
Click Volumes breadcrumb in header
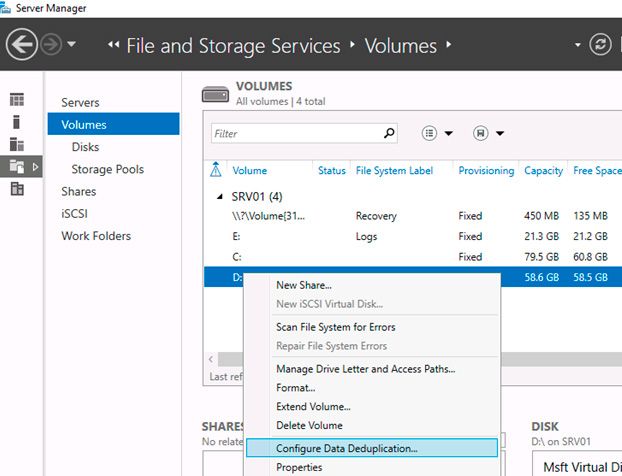tap(401, 46)
